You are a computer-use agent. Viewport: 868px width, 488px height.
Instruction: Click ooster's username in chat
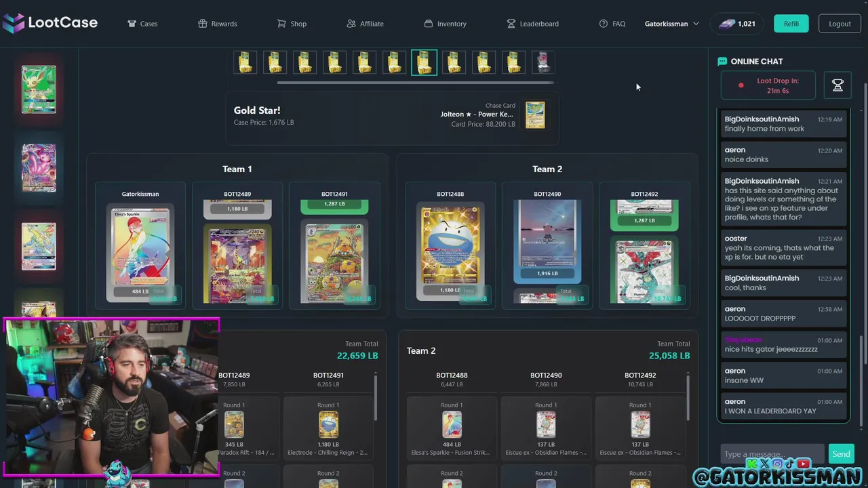(736, 239)
